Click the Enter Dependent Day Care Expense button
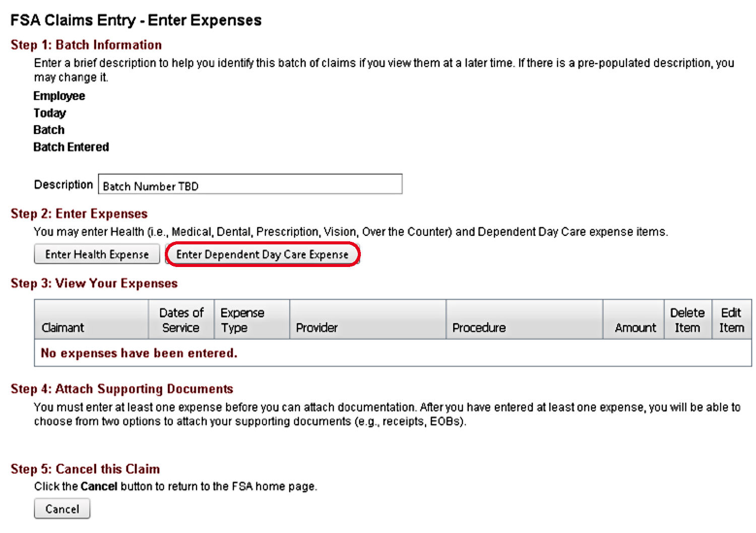 tap(263, 254)
